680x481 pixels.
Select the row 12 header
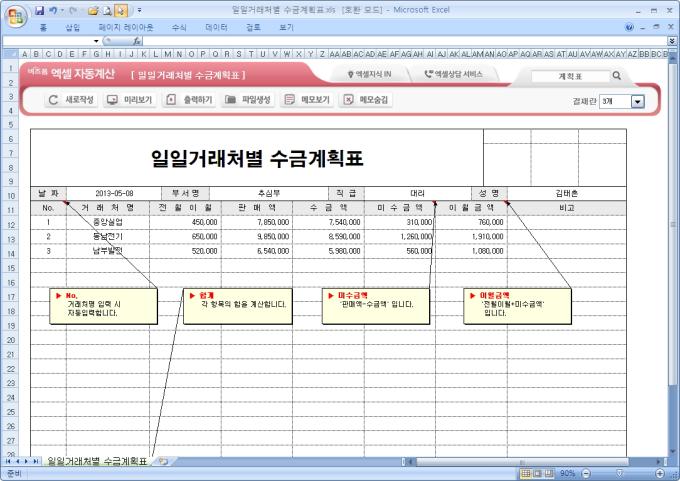(10, 225)
